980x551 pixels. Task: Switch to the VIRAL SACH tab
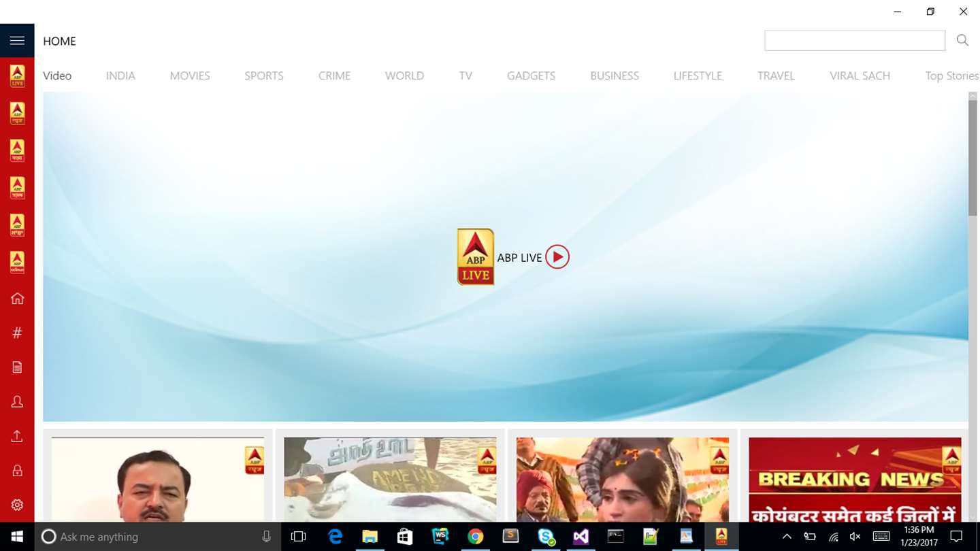(x=860, y=76)
